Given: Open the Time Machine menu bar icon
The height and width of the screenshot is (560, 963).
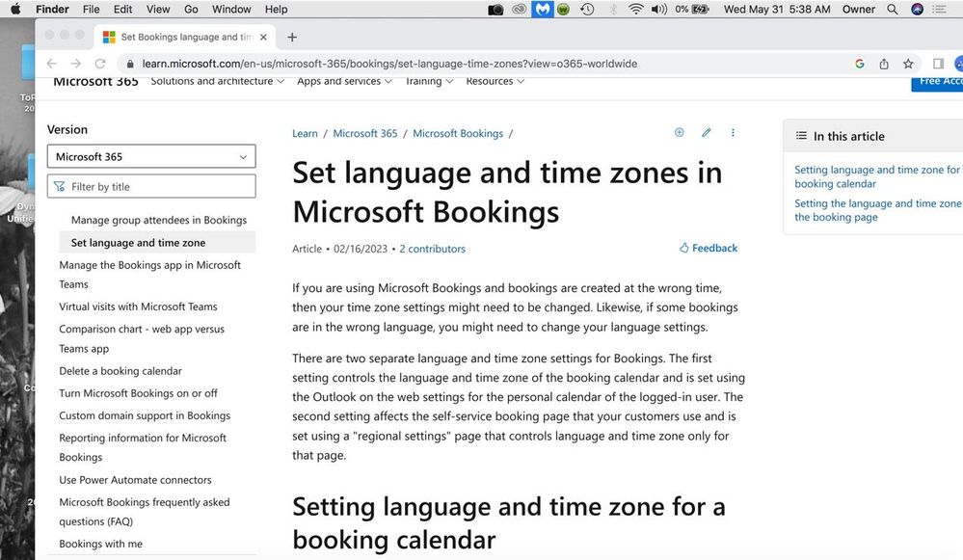Looking at the screenshot, I should click(587, 10).
